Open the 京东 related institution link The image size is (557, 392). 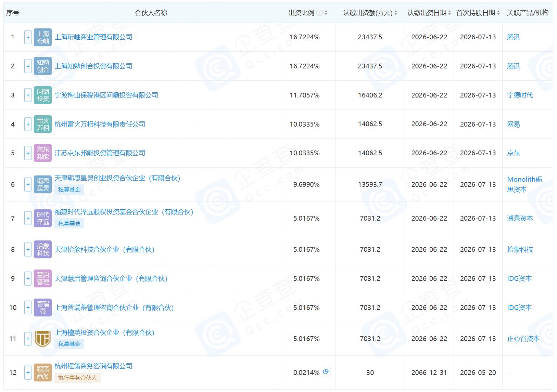pos(514,153)
